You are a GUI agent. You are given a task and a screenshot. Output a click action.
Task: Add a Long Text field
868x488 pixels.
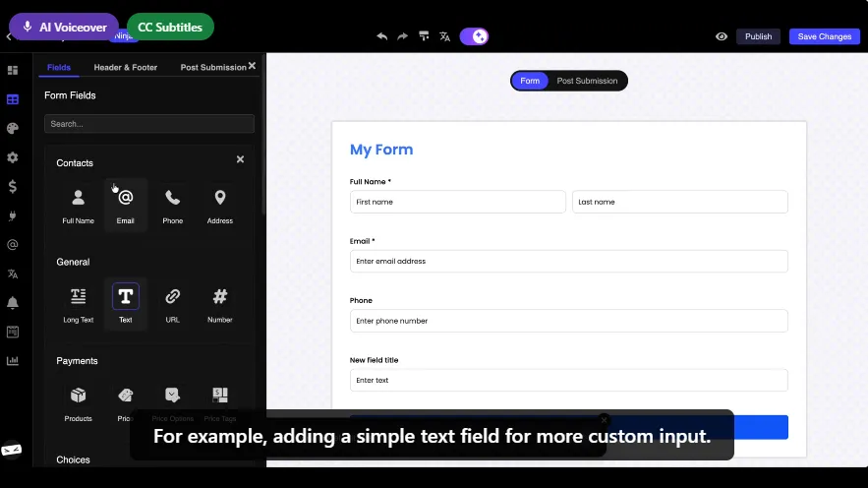[79, 304]
